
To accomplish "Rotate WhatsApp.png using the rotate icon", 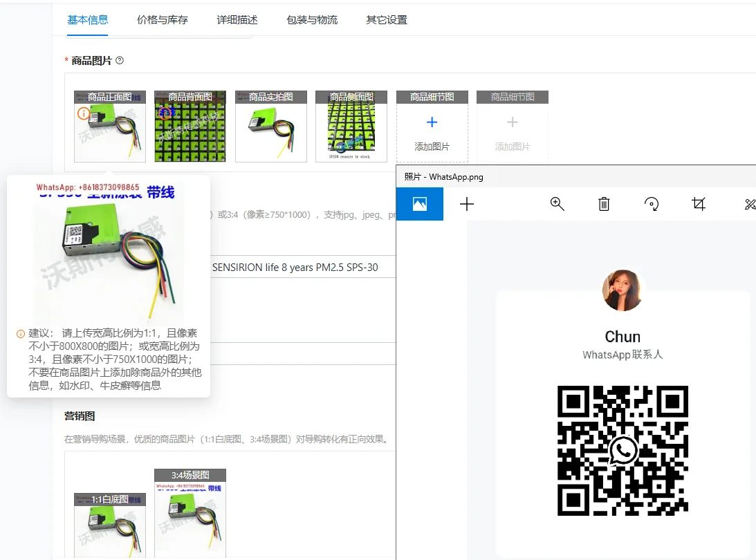I will click(651, 204).
